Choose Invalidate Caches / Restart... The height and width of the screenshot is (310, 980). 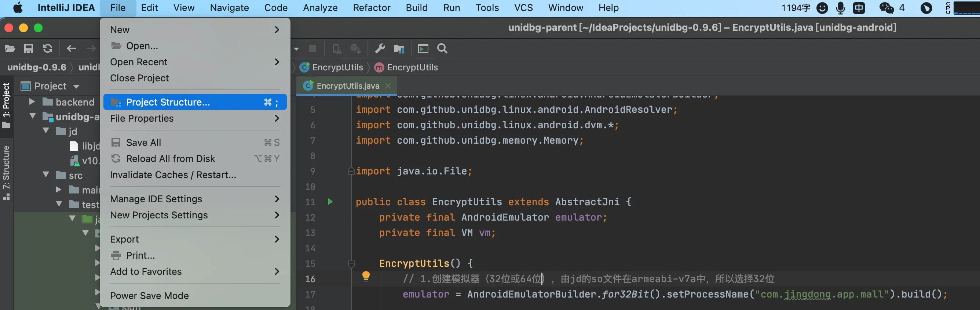tap(195, 175)
